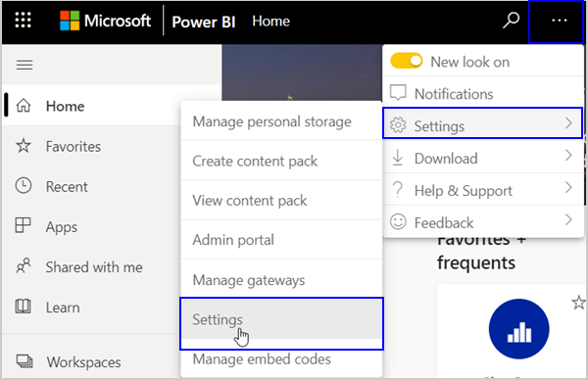This screenshot has width=588, height=380.
Task: Go to Favorites in the sidebar
Action: pos(73,146)
